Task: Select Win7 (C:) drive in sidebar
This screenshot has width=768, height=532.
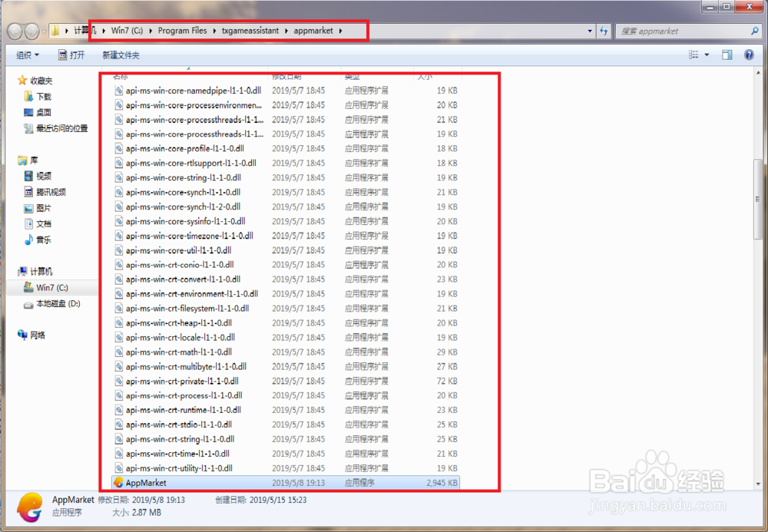Action: point(46,287)
